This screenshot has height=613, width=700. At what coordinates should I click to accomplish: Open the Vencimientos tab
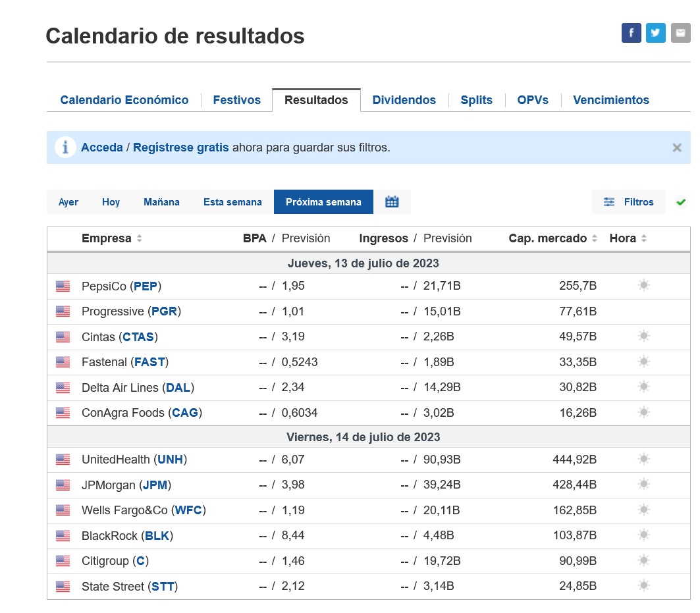pos(610,100)
